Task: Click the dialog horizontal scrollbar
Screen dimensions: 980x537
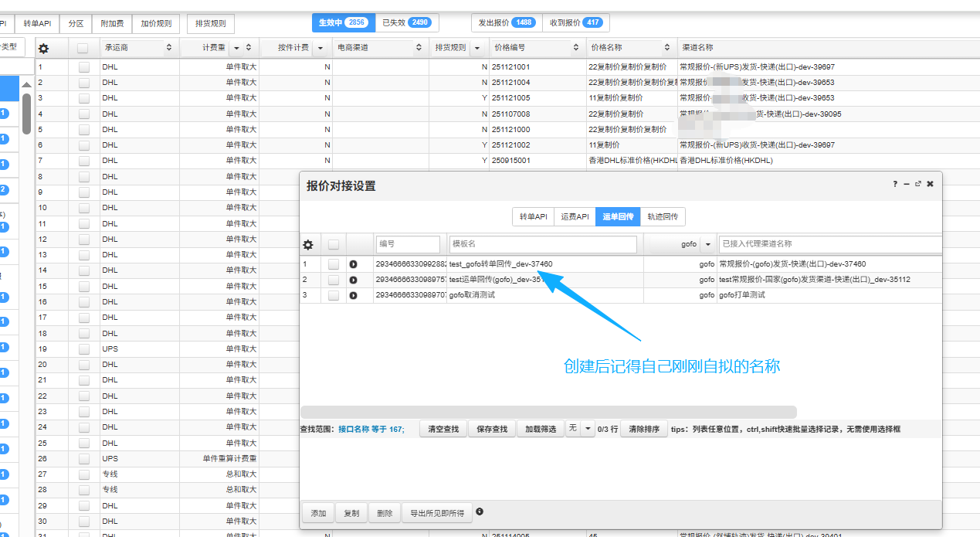Action: pyautogui.click(x=548, y=412)
